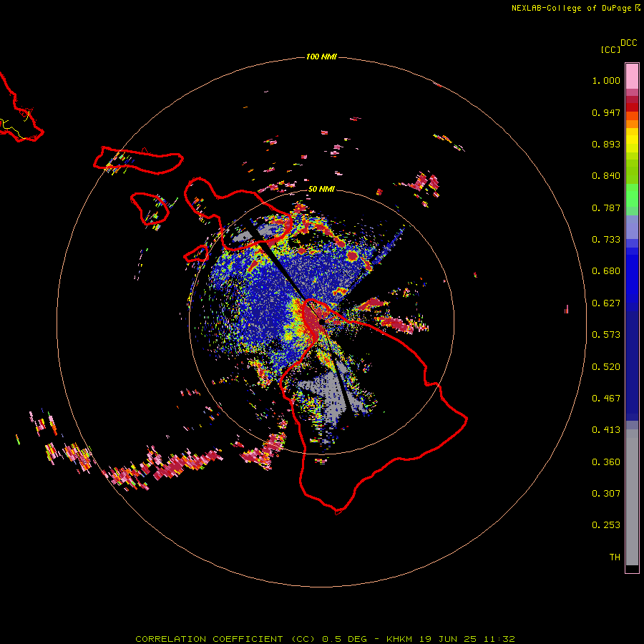Click the 50 NMI range ring label

click(x=321, y=189)
